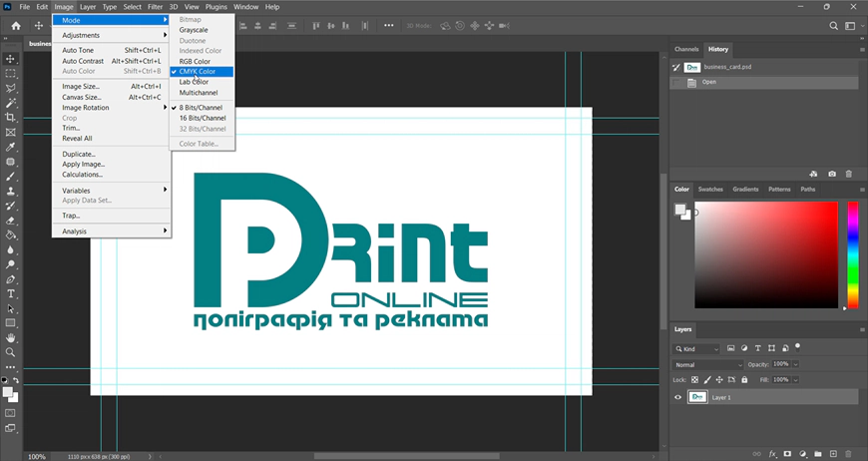Image resolution: width=868 pixels, height=461 pixels.
Task: Toggle the layer filtering on/off switch
Action: [x=798, y=347]
